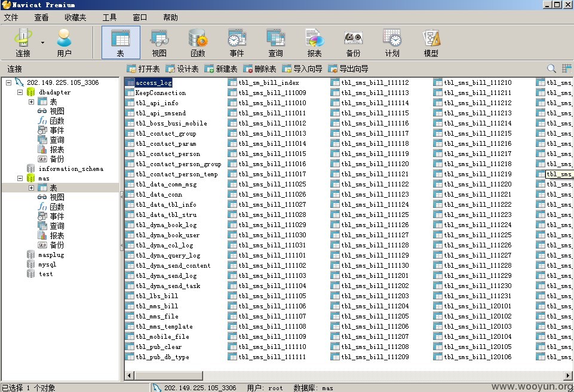This screenshot has height=392, width=574.
Task: Select the mysql database
Action: tap(47, 265)
